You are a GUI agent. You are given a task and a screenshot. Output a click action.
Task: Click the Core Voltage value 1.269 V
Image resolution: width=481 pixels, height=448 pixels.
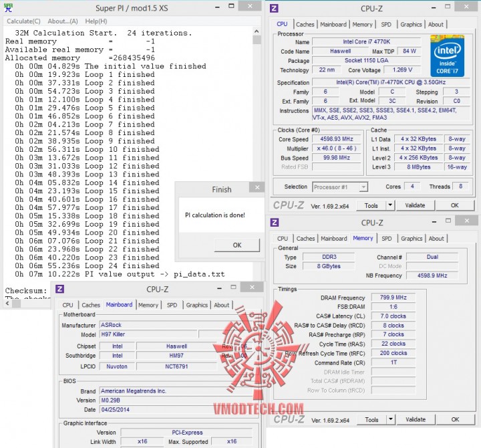coord(402,70)
